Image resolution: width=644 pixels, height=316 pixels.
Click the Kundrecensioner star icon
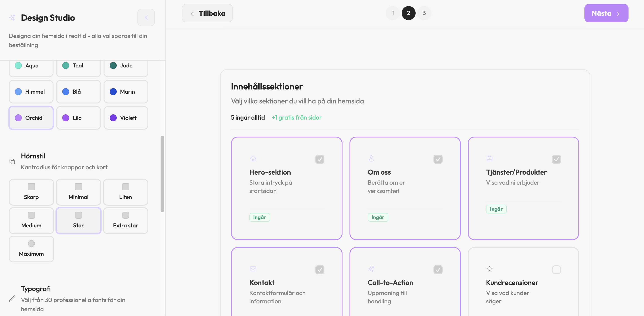490,269
